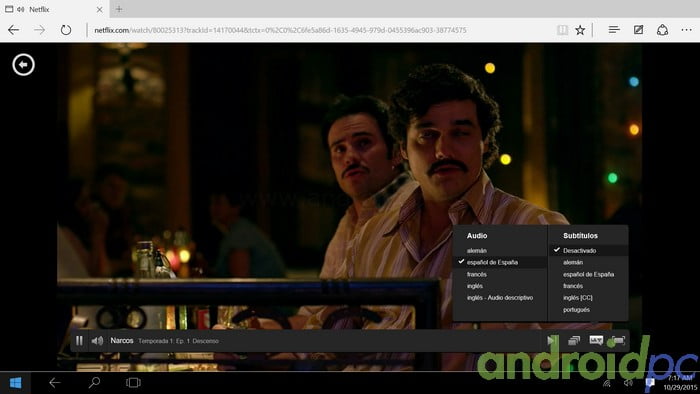Viewport: 700px width, 394px height.
Task: Skip to next episode in player
Action: pos(552,341)
